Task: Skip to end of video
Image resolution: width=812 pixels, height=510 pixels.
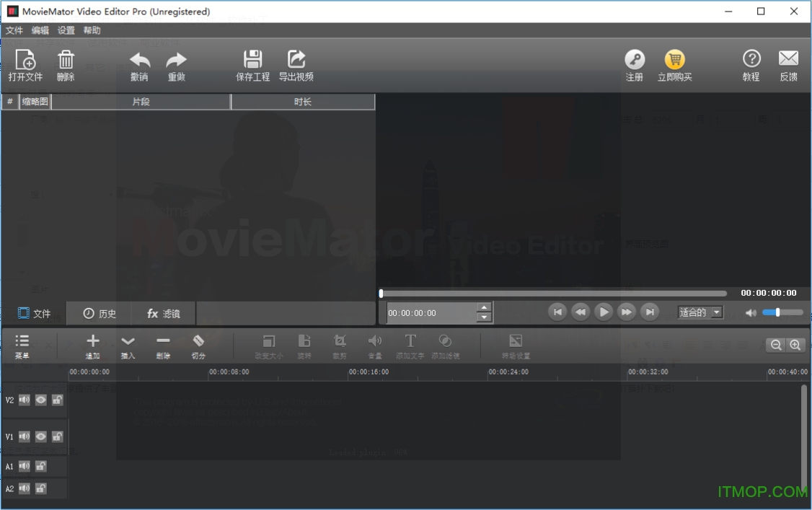Action: coord(650,312)
